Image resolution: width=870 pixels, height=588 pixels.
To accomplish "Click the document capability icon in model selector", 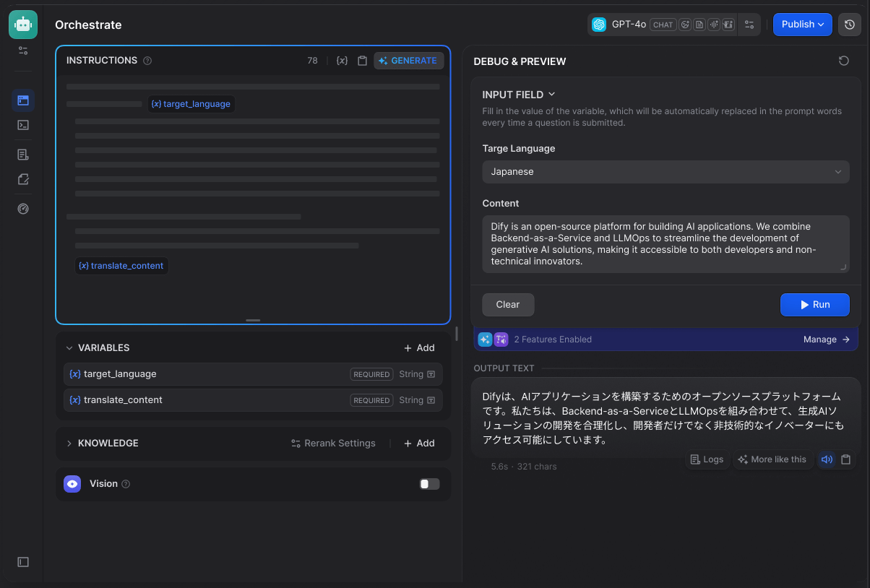I will pos(699,25).
